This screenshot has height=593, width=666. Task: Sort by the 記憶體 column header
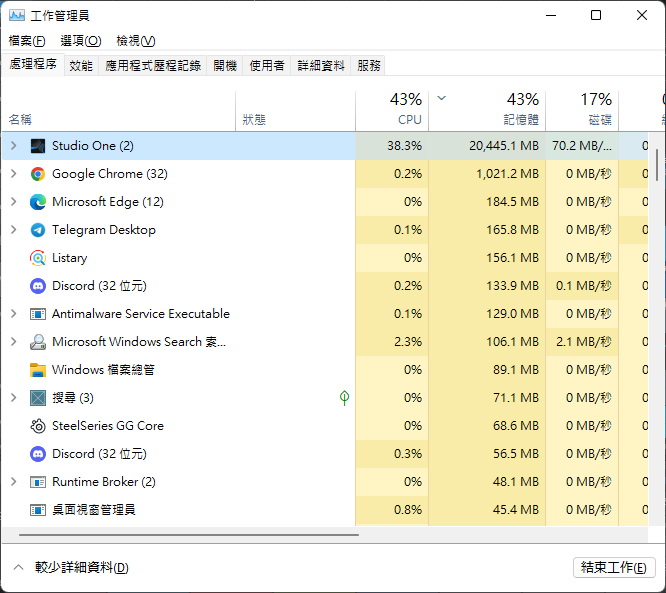tap(487, 110)
